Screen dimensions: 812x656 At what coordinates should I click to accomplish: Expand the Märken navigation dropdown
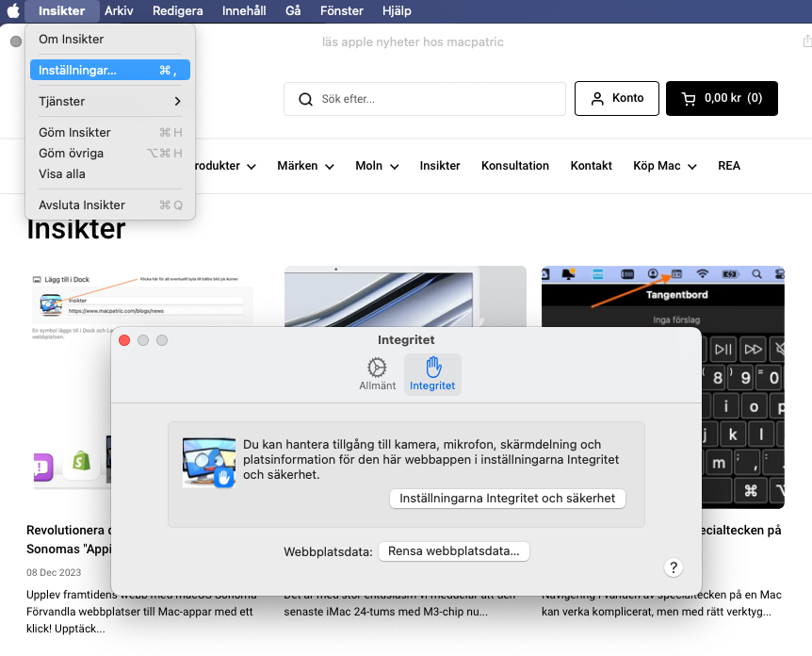[305, 166]
